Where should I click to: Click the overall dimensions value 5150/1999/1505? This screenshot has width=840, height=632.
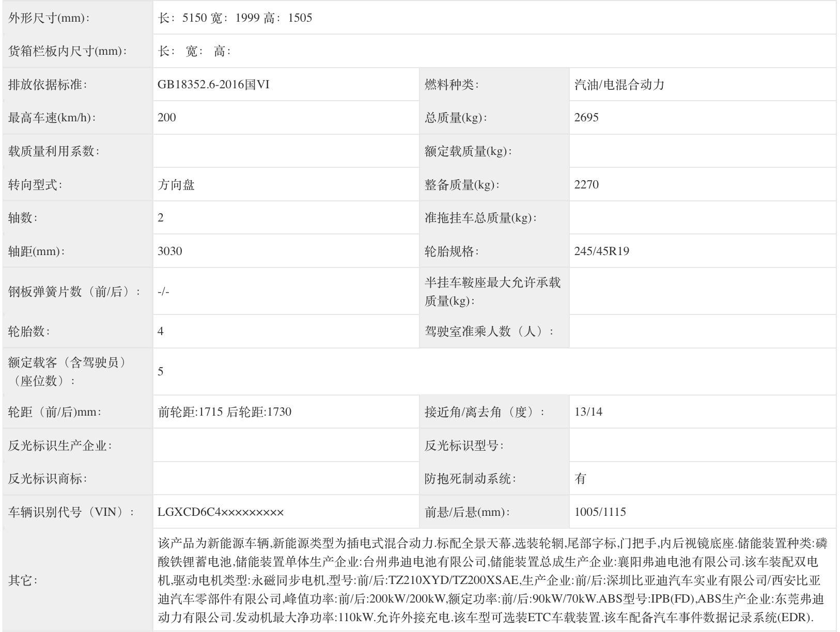point(235,18)
